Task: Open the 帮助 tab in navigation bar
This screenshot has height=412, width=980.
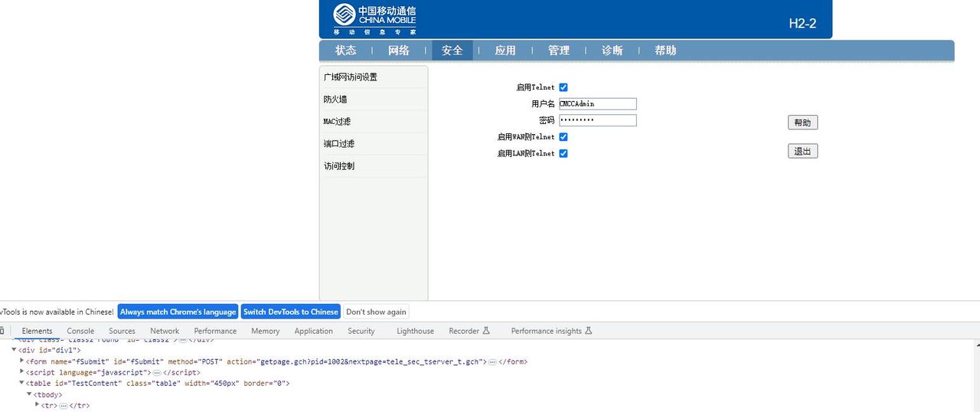Action: pos(665,51)
